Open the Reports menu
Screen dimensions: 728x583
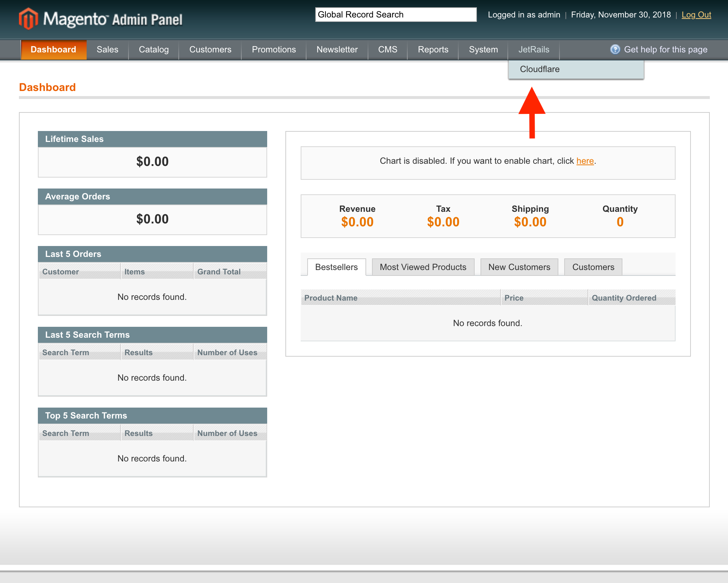[433, 49]
